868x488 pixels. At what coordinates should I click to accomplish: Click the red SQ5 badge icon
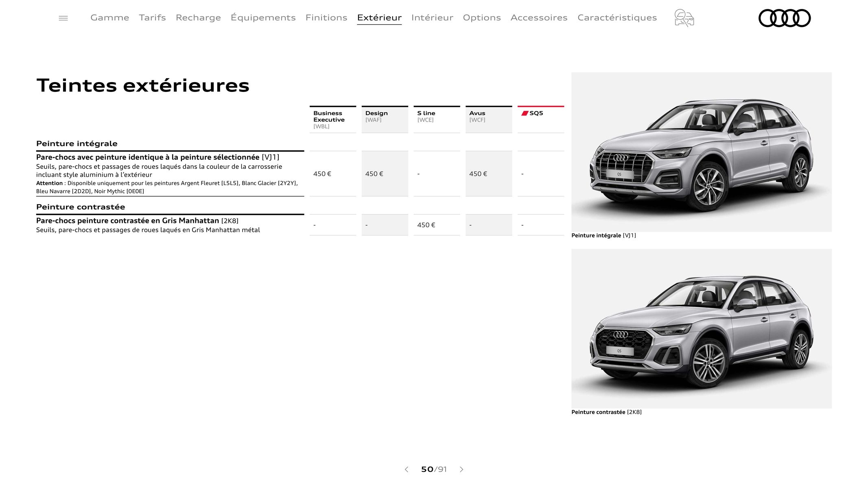(x=525, y=113)
